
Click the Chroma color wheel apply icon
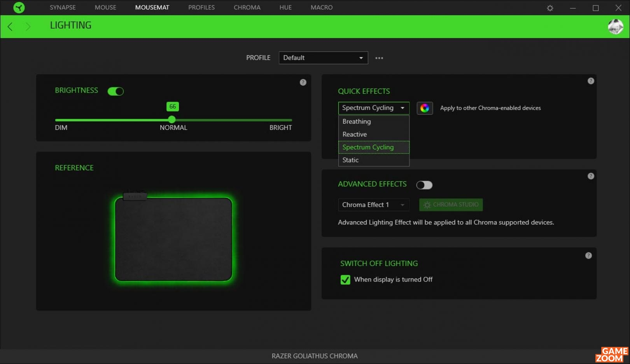pos(425,108)
